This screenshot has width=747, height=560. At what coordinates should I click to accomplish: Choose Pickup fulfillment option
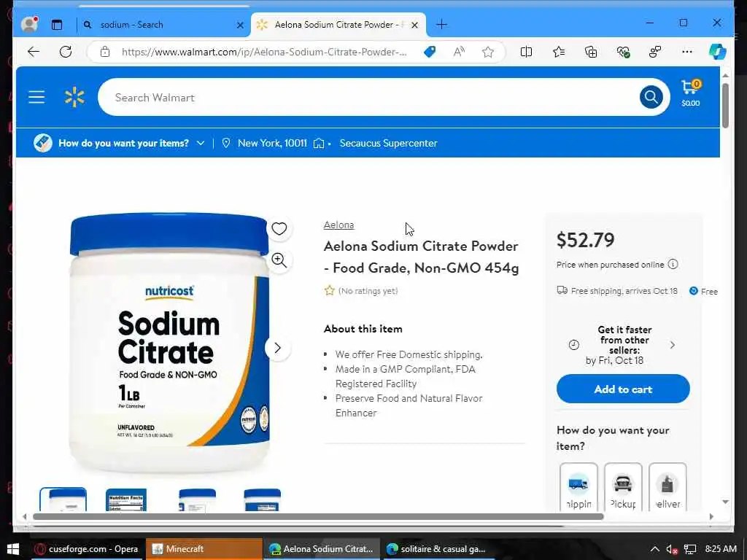point(623,486)
